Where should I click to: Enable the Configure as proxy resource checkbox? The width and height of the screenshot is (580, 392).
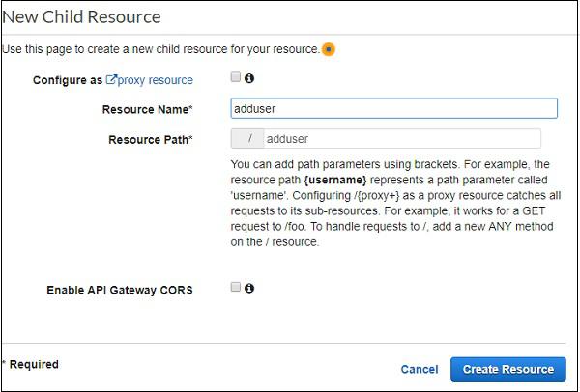click(x=236, y=78)
